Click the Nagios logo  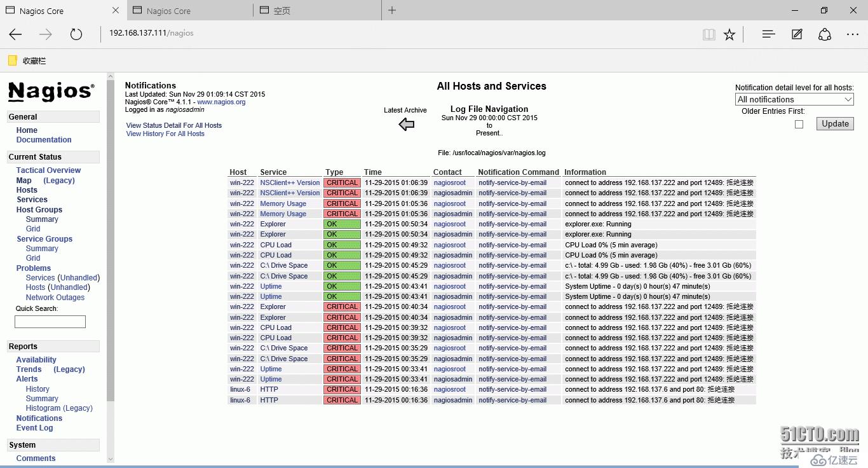click(51, 92)
